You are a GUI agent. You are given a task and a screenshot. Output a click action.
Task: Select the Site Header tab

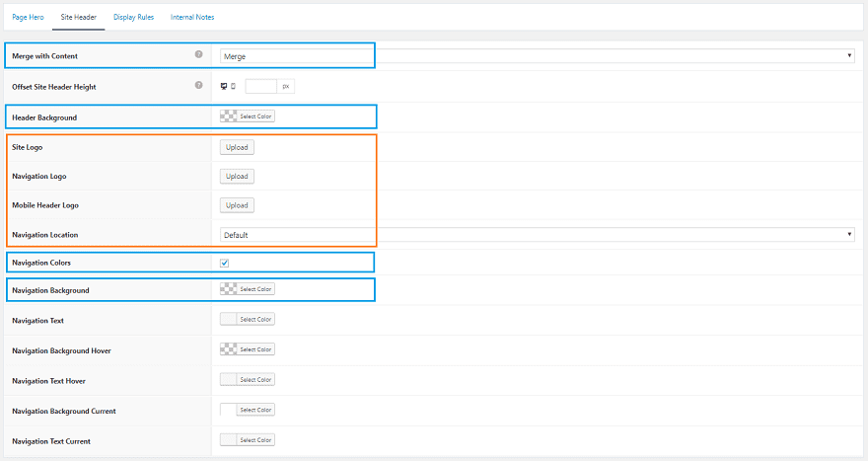point(77,18)
